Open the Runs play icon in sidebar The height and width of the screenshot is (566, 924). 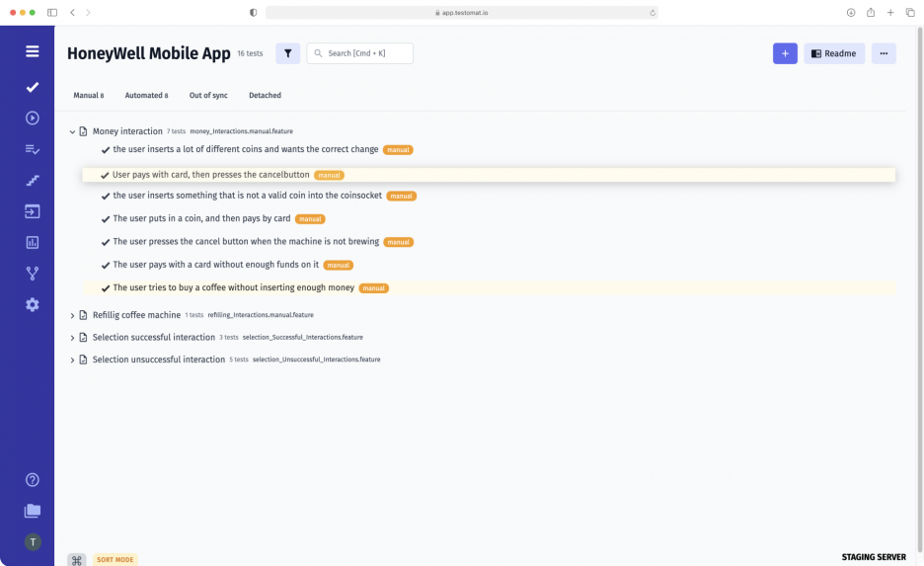(33, 118)
